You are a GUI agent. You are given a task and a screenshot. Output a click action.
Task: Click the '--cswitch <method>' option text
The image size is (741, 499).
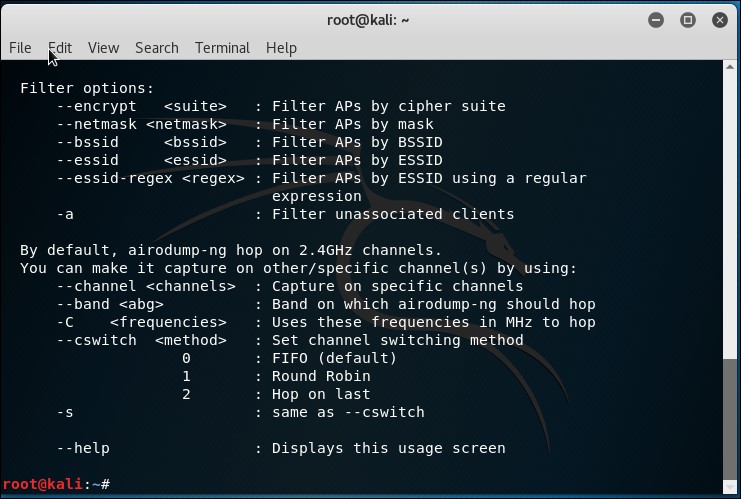[x=141, y=340]
